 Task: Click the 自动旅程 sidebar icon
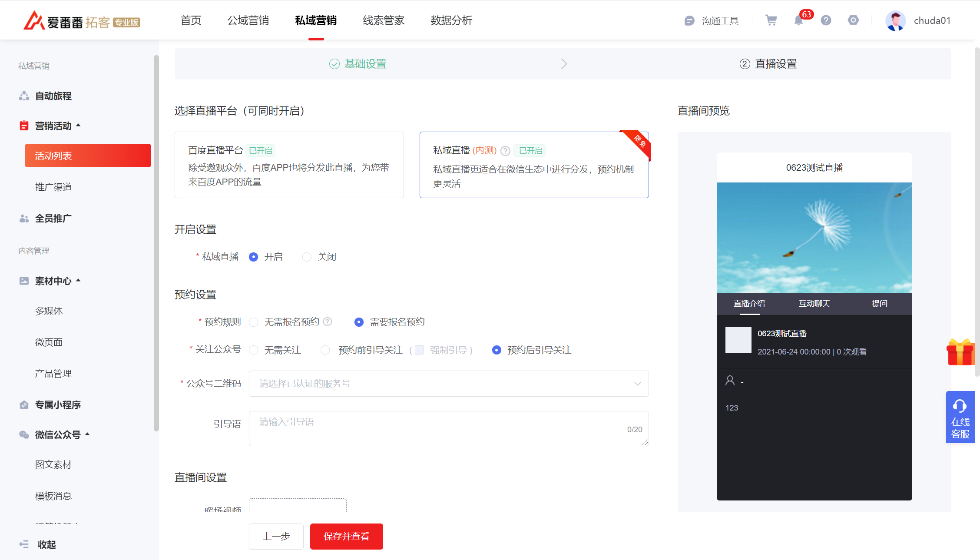24,96
